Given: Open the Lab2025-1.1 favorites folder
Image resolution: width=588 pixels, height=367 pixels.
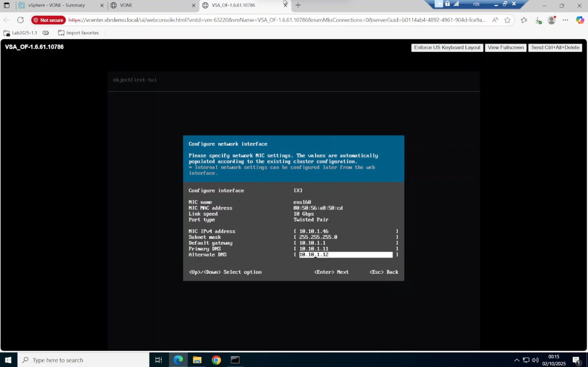Looking at the screenshot, I should tap(20, 33).
